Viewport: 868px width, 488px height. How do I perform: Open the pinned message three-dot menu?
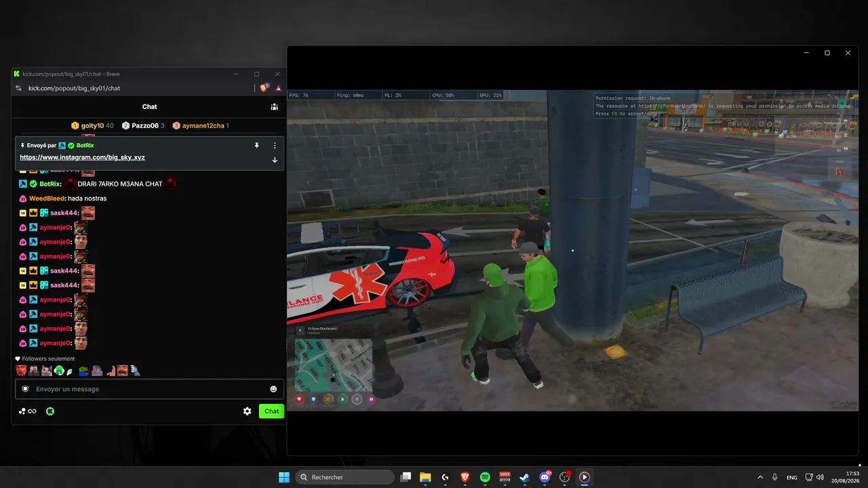click(x=275, y=145)
